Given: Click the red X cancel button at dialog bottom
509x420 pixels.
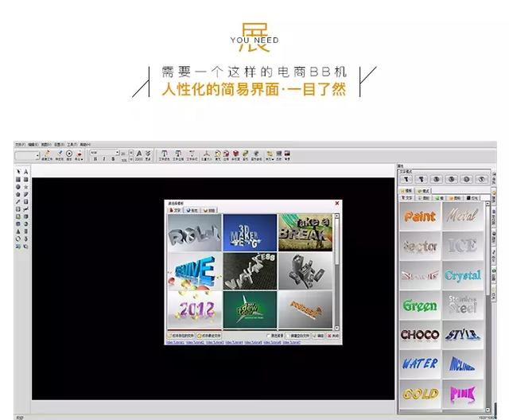Looking at the screenshot, I should point(332,336).
